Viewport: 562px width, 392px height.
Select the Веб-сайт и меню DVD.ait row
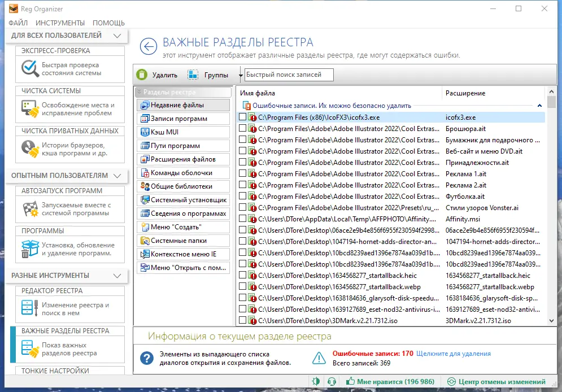pyautogui.click(x=391, y=151)
